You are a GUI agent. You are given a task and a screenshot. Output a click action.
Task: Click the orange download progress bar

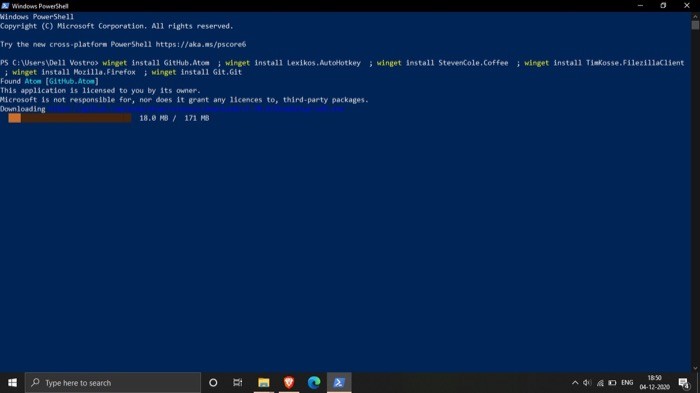tap(70, 118)
